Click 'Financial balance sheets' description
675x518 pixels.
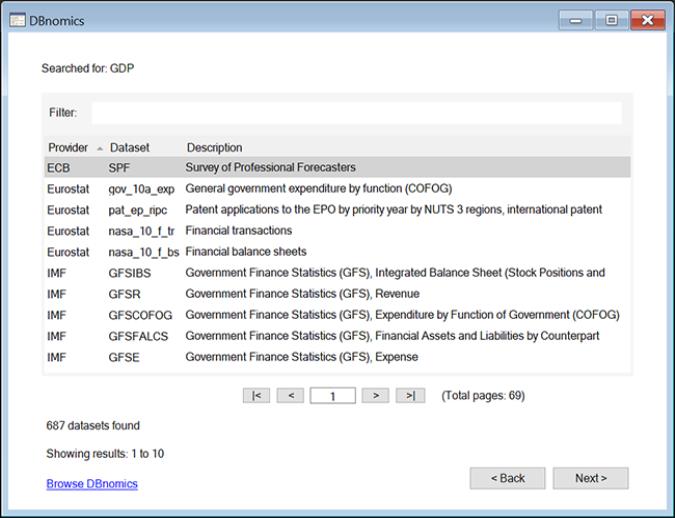(x=246, y=251)
